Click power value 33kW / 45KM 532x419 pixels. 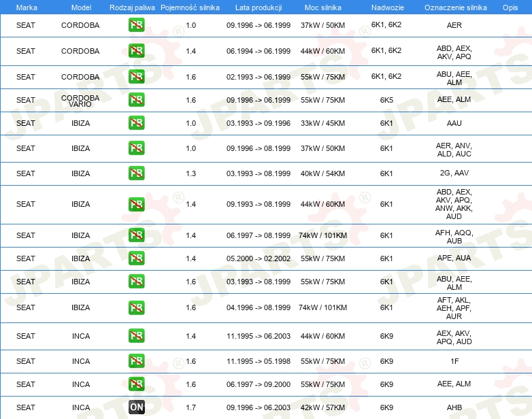[322, 123]
